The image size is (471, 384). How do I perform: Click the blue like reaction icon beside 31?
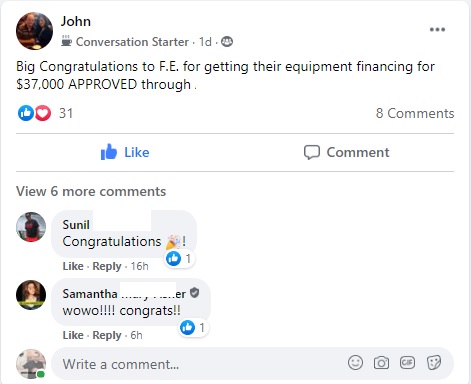click(26, 113)
